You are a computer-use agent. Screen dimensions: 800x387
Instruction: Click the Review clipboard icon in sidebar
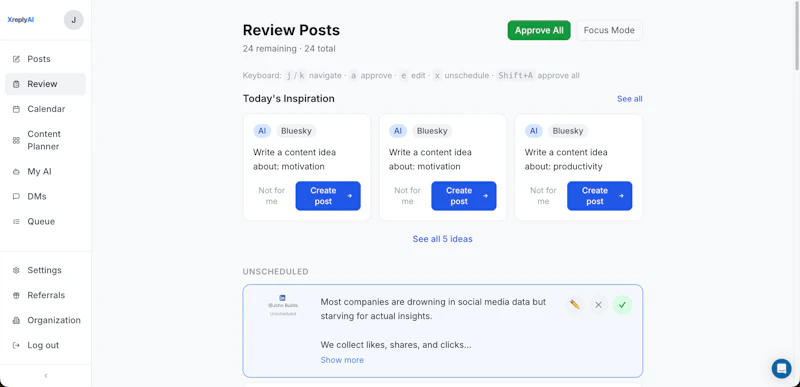pos(16,84)
